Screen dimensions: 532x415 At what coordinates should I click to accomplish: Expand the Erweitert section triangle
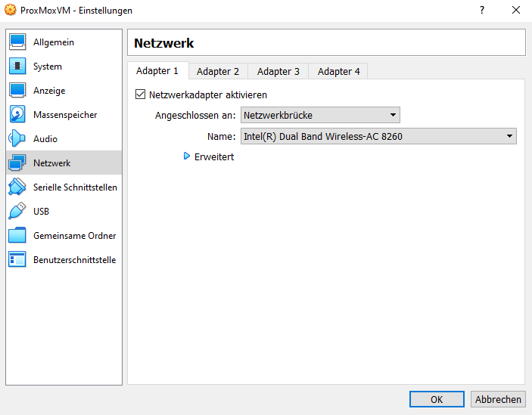(x=187, y=156)
